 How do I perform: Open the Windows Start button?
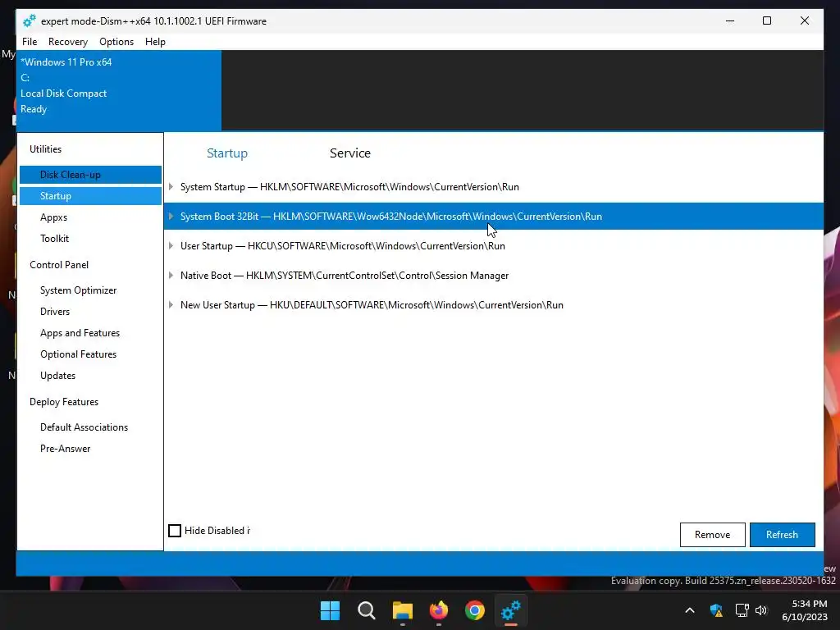[330, 610]
